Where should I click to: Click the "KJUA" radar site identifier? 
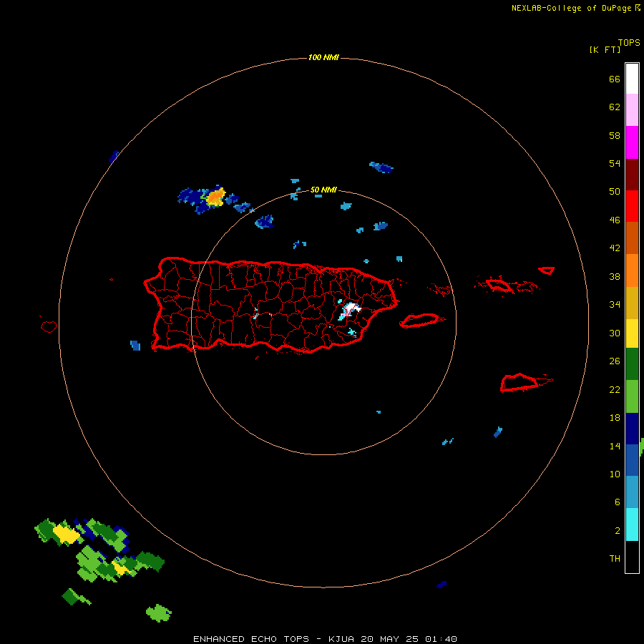pos(341,639)
